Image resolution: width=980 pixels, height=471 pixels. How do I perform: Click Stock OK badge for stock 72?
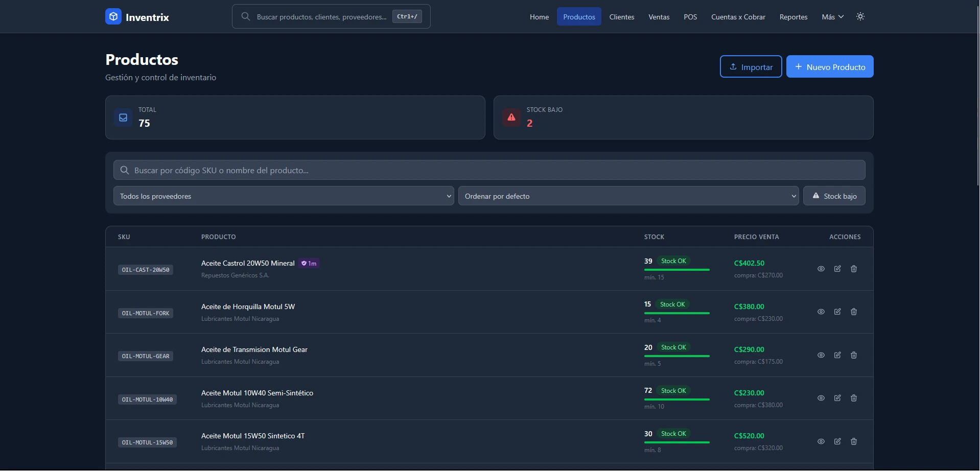[x=673, y=391]
